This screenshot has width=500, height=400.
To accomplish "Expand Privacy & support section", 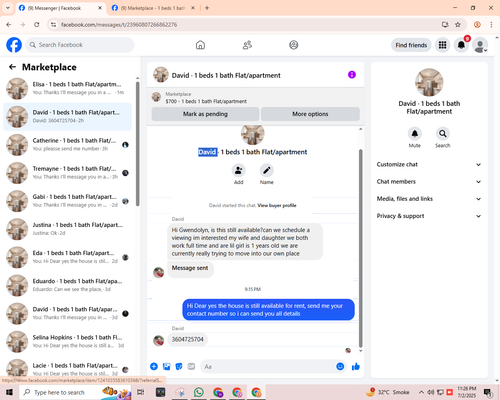I will 429,216.
